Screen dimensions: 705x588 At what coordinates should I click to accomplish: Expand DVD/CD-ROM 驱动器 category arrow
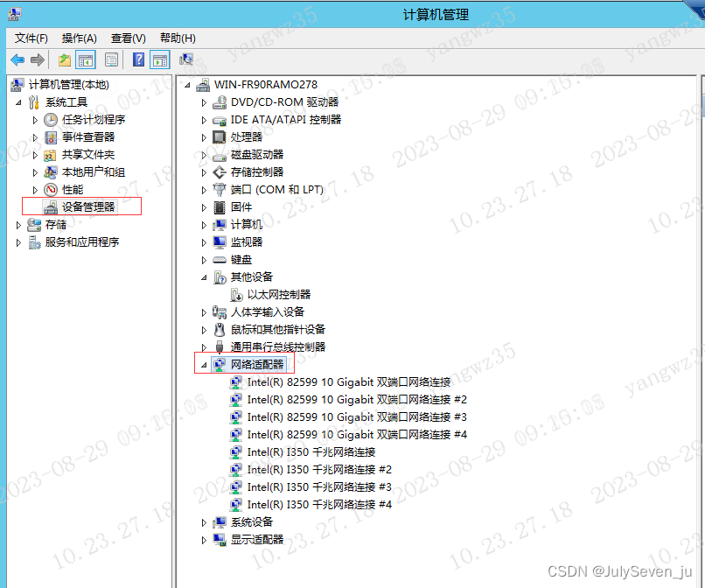coord(204,103)
